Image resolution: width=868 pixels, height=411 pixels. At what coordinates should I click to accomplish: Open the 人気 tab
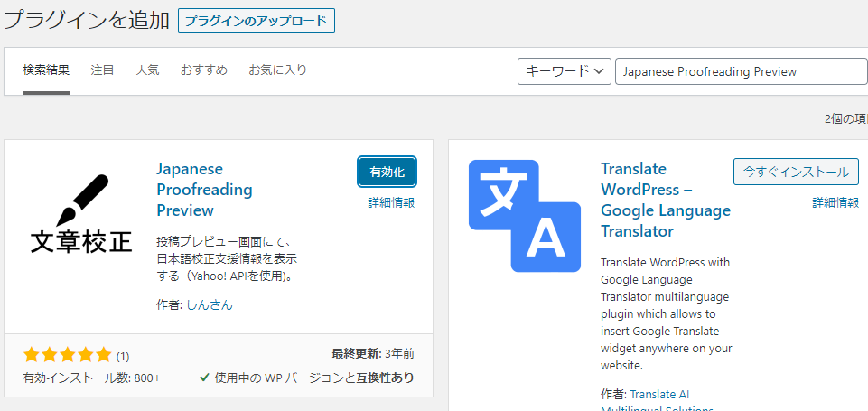[147, 70]
